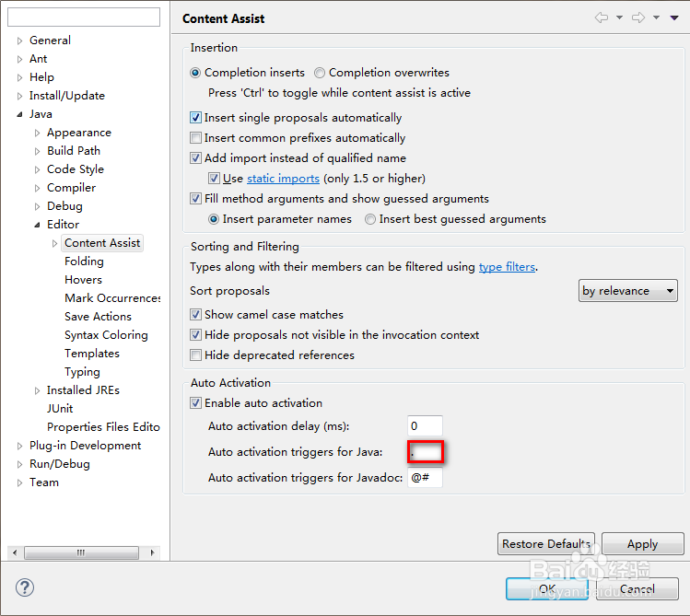The image size is (690, 616).
Task: Open the type filters link
Action: (x=507, y=267)
